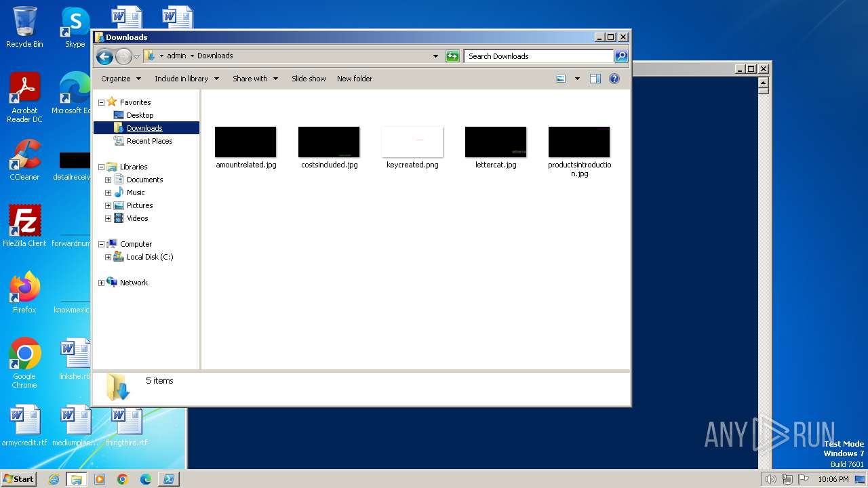Screen dimensions: 868x488
Task: Collapse the Favorites tree section
Action: [x=101, y=102]
